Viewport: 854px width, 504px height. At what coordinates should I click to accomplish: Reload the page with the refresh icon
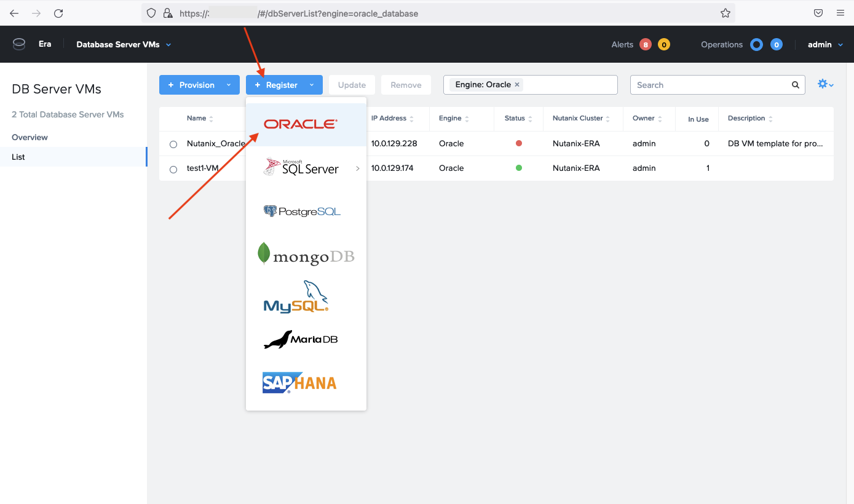[58, 13]
